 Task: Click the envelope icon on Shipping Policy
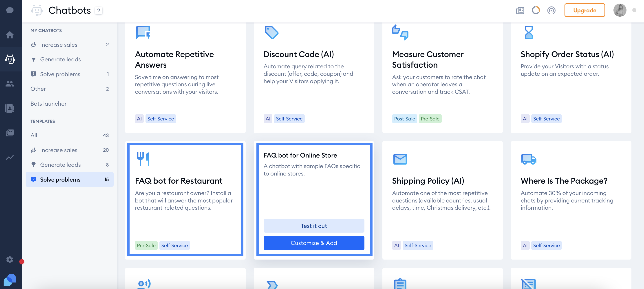(400, 159)
